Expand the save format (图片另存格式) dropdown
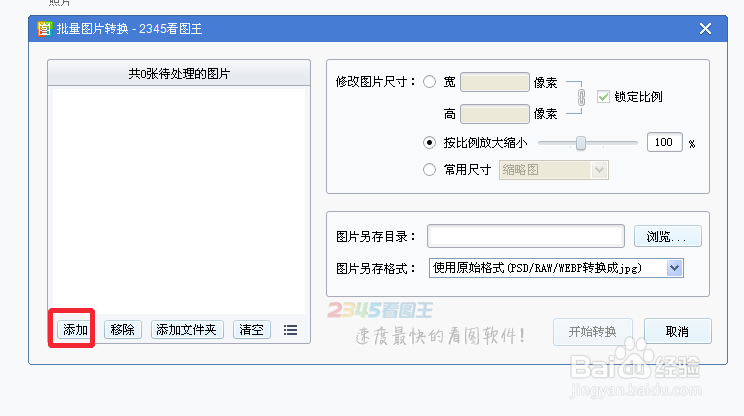744x416 pixels. pos(674,267)
